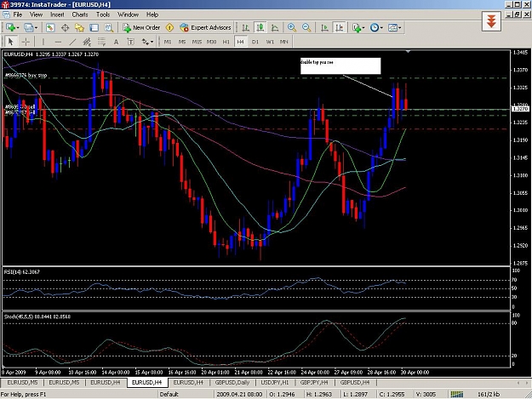Open the Arrows objects dropdown

click(147, 42)
